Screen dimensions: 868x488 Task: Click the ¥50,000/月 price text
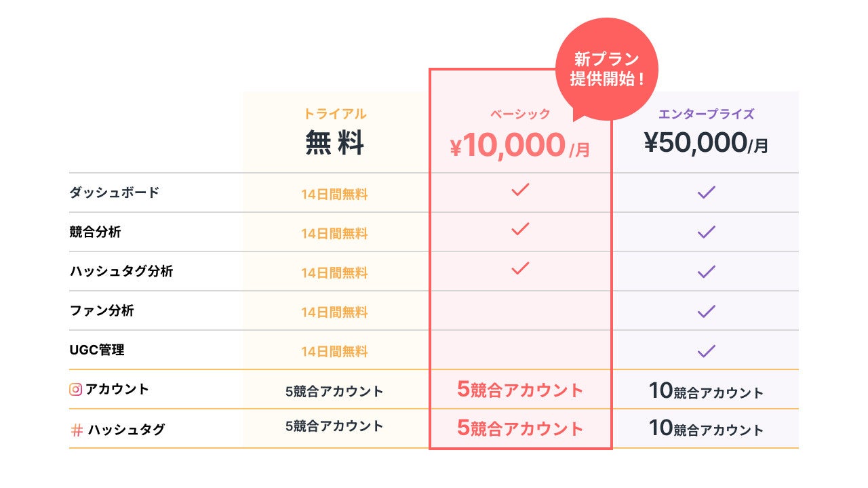click(706, 143)
